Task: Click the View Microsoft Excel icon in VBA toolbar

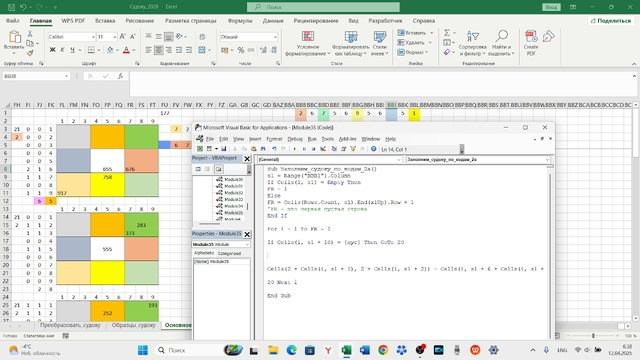Action: 200,149
